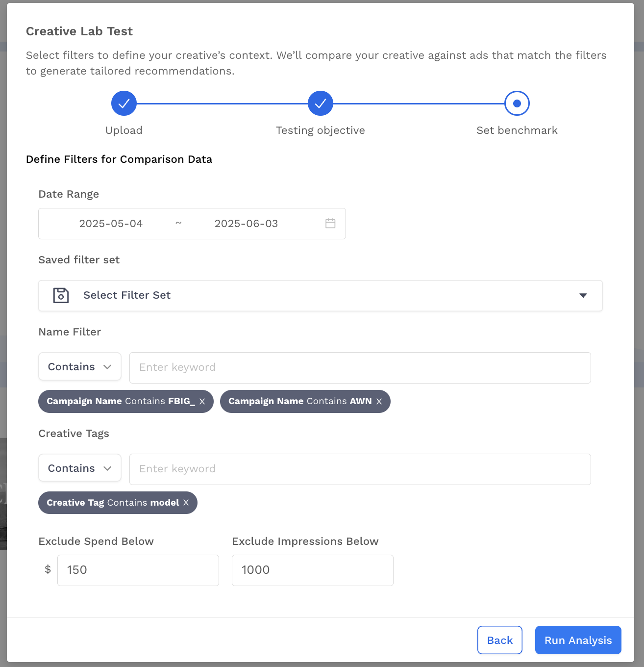The image size is (644, 667).
Task: Open the Creative Tags Contains dropdown
Action: click(x=80, y=468)
